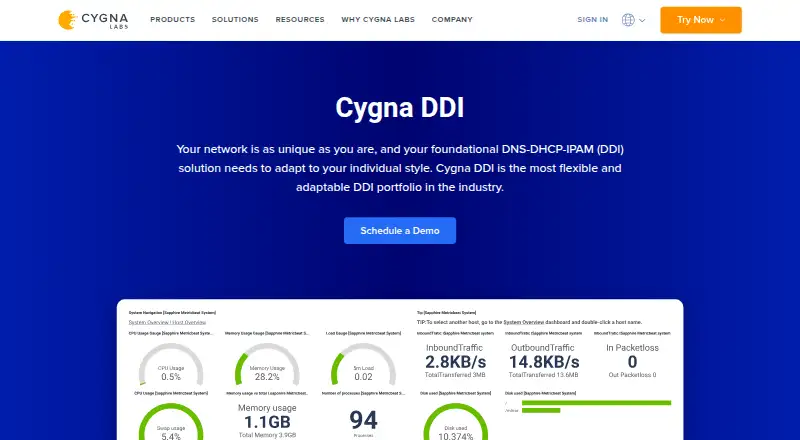This screenshot has width=800, height=440.
Task: Open the Resources menu
Action: pyautogui.click(x=300, y=19)
